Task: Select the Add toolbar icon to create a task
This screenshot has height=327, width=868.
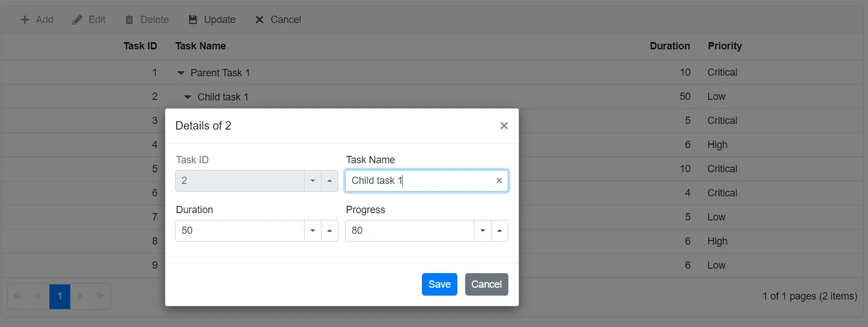Action: coord(24,19)
